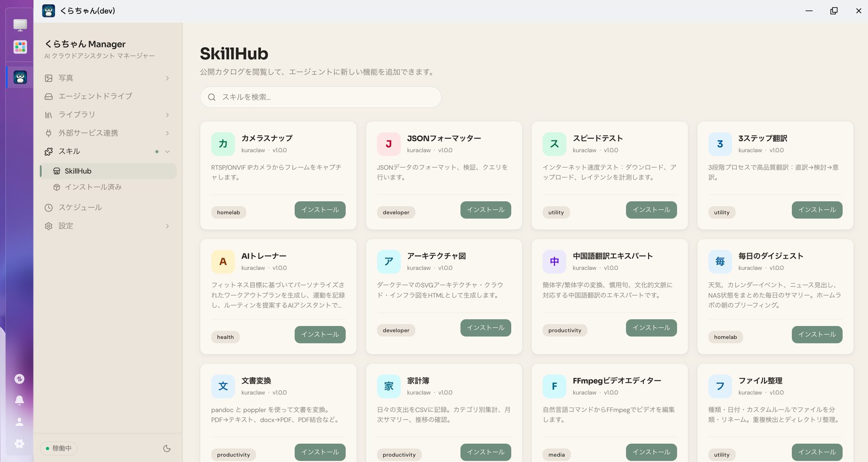
Task: Click the 毎日のダイジェスト card title
Action: coord(771,256)
